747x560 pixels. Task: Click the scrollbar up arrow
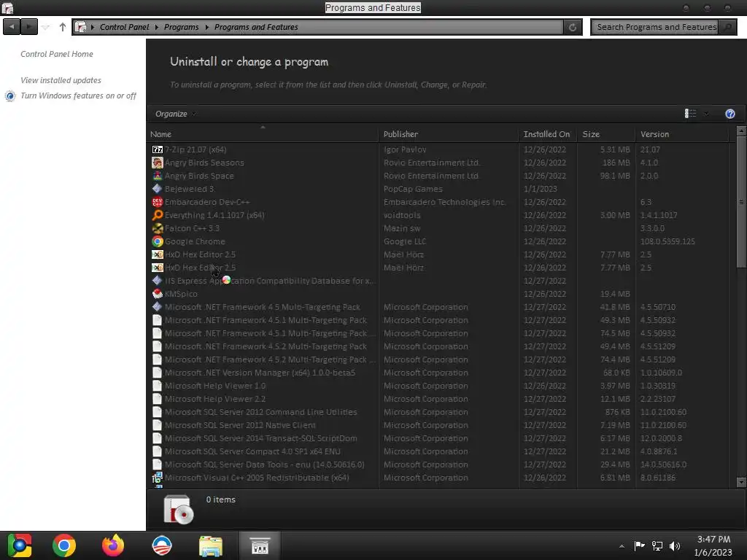click(x=741, y=131)
